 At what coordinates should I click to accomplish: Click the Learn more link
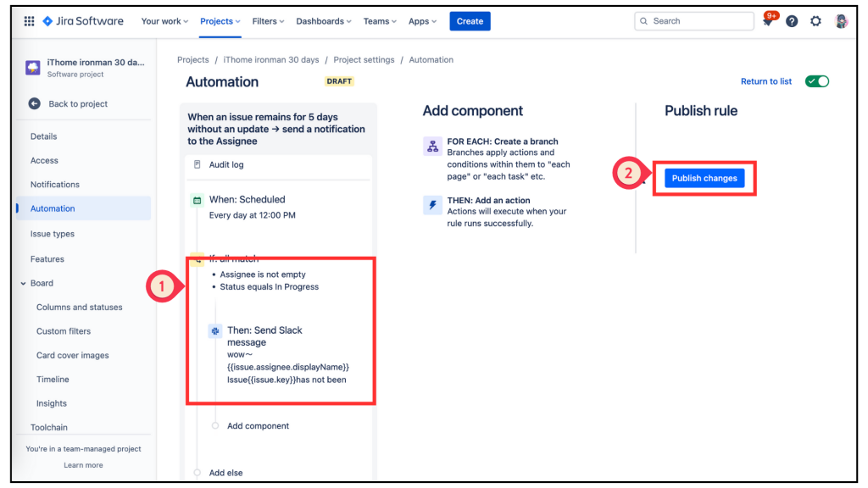pyautogui.click(x=83, y=465)
